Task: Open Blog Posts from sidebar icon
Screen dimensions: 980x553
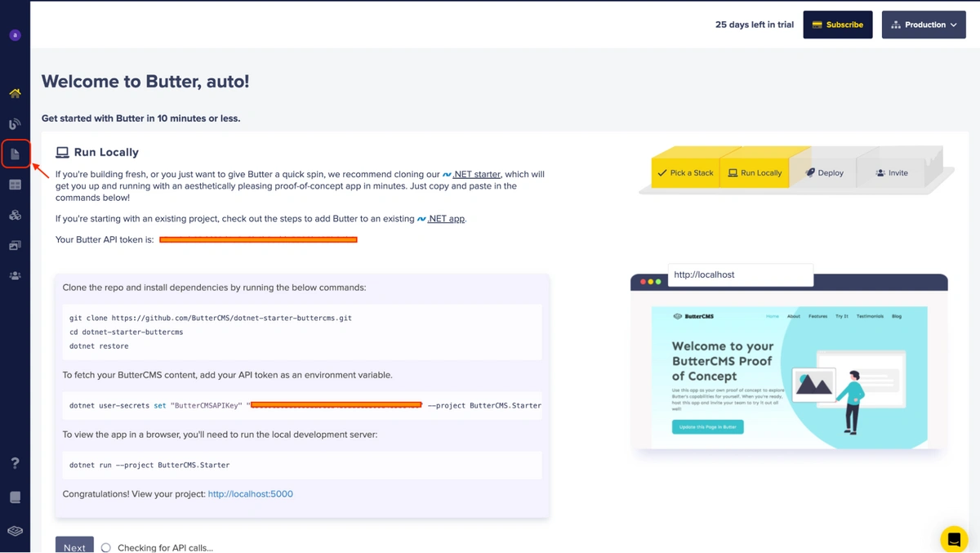Action: [x=15, y=124]
